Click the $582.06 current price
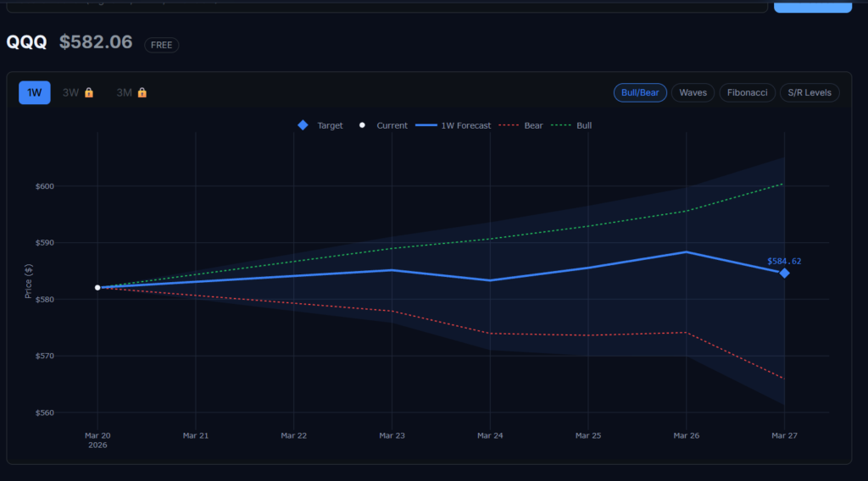This screenshot has width=868, height=481. 96,42
